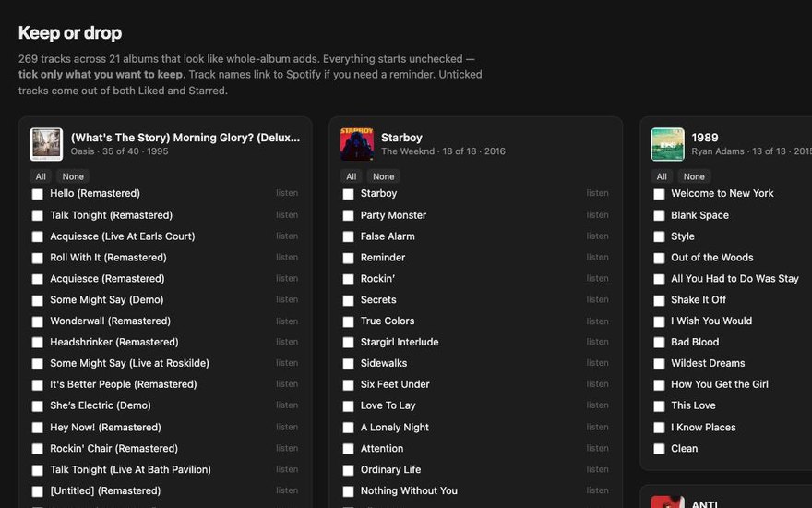Viewport: 812px width, 508px height.
Task: Open the True Colors track link
Action: (x=388, y=321)
